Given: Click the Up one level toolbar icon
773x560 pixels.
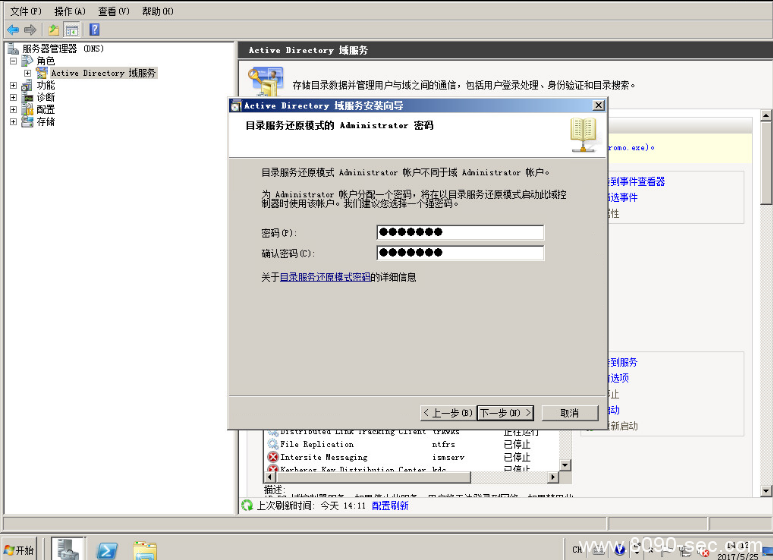Looking at the screenshot, I should click(x=53, y=30).
